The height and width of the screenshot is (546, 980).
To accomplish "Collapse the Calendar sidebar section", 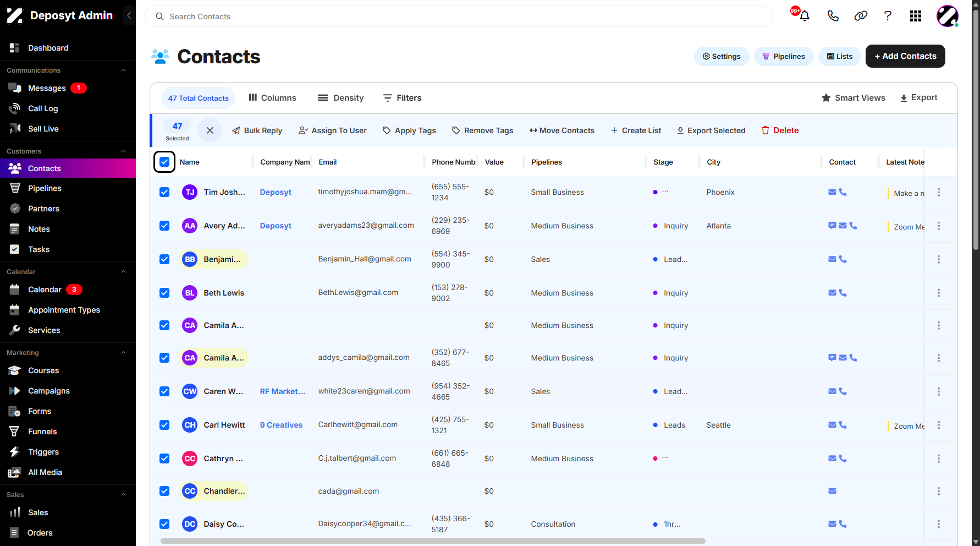I will (x=124, y=272).
